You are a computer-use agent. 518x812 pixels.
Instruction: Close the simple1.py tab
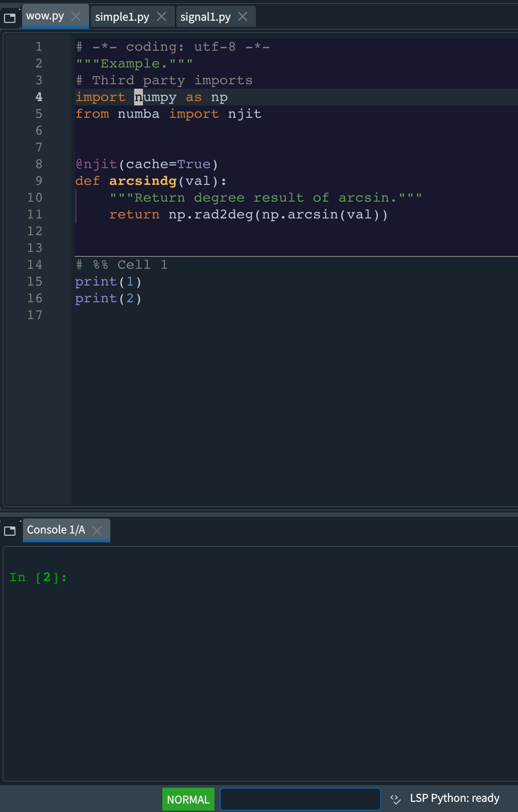(161, 16)
